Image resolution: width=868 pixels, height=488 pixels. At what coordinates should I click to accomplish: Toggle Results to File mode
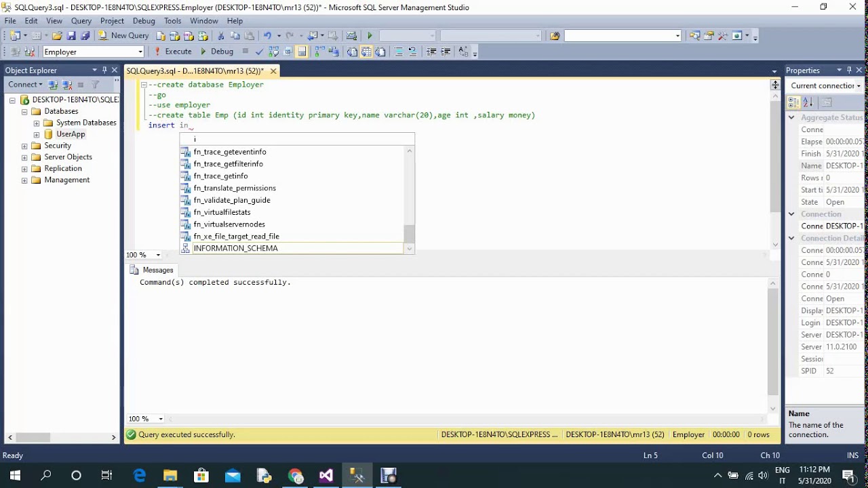click(x=380, y=52)
